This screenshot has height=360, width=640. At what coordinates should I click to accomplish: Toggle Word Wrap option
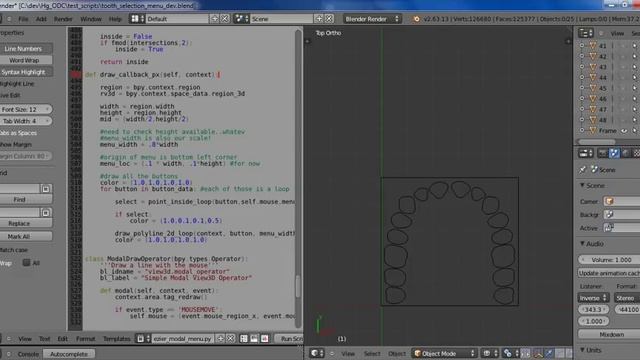point(25,60)
